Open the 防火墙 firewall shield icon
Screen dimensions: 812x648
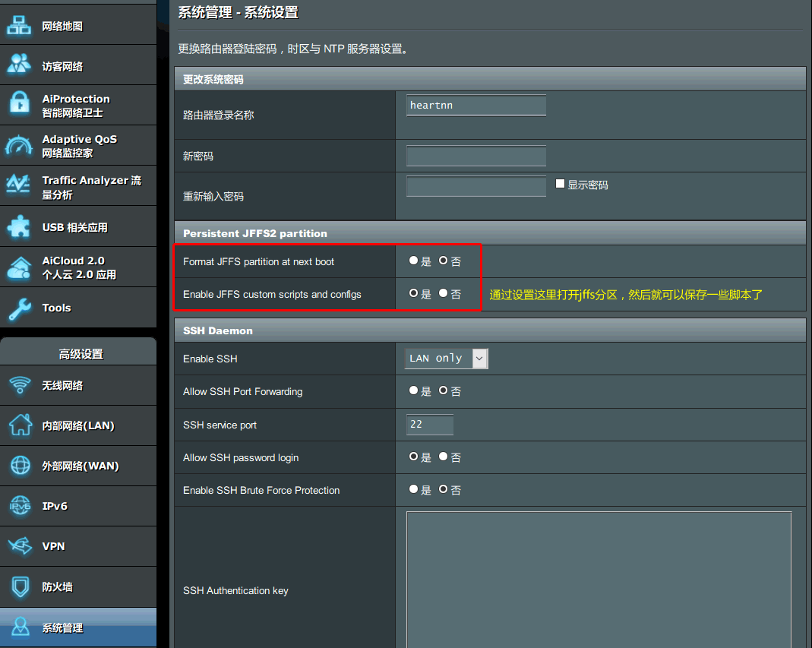click(x=19, y=586)
